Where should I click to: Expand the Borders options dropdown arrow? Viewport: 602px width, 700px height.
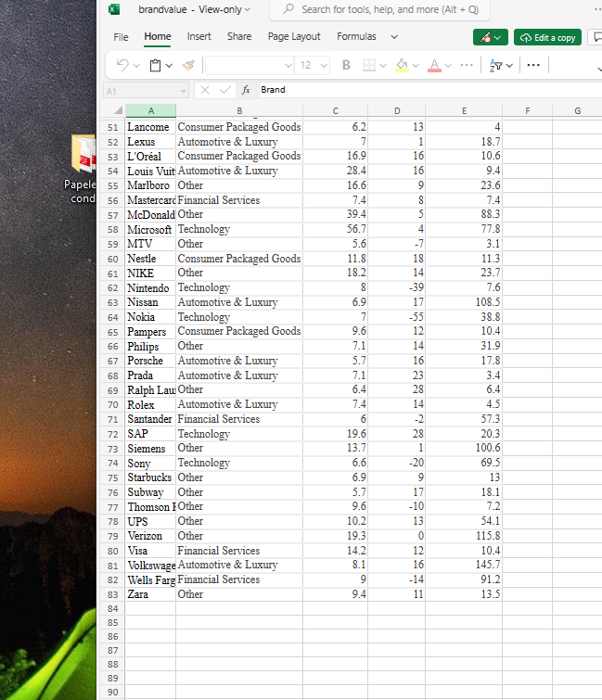tap(383, 66)
